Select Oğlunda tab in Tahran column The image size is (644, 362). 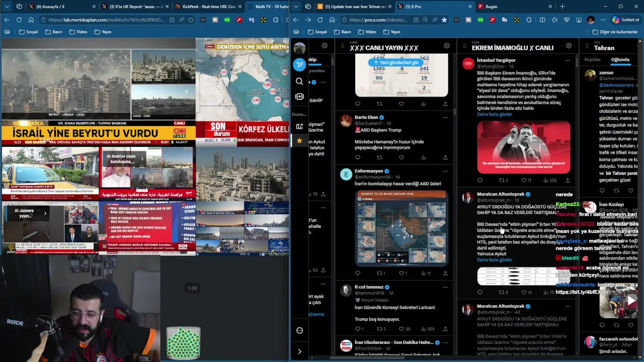(x=620, y=59)
